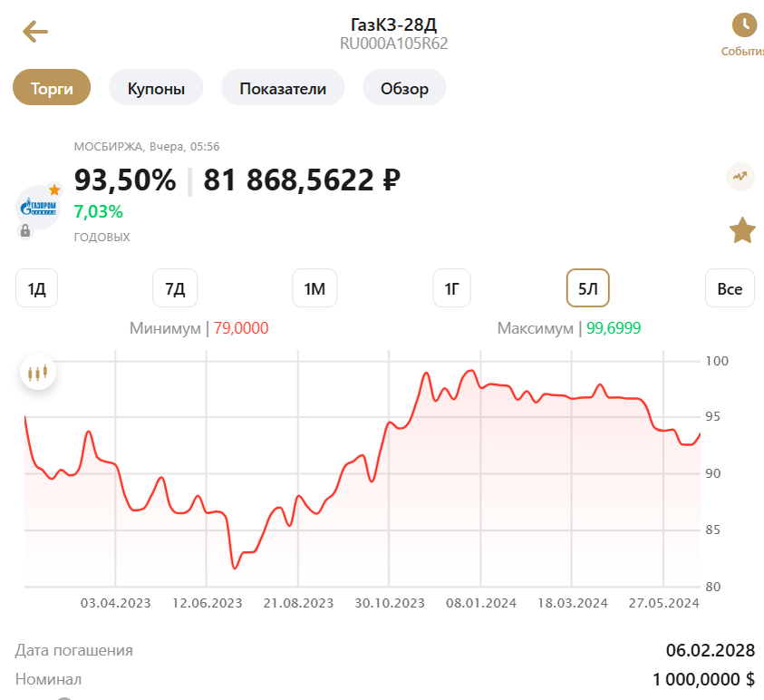Click the 100 price axis label
This screenshot has height=700, width=764.
(717, 361)
